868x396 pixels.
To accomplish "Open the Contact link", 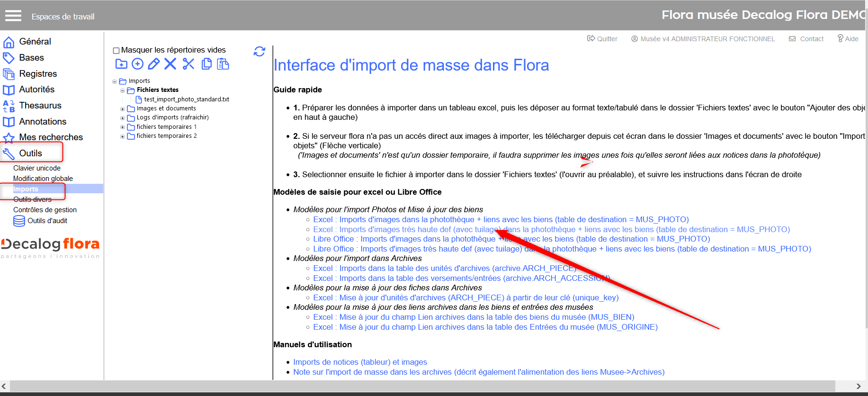I will point(806,39).
